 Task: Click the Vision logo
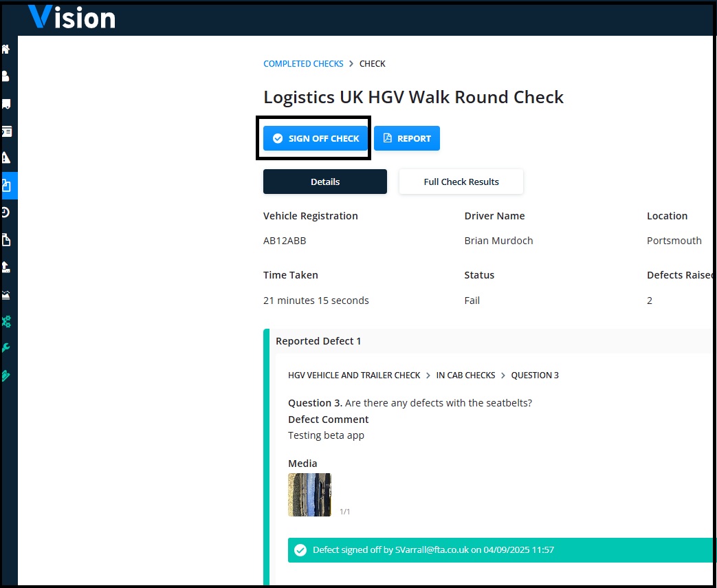pos(71,17)
